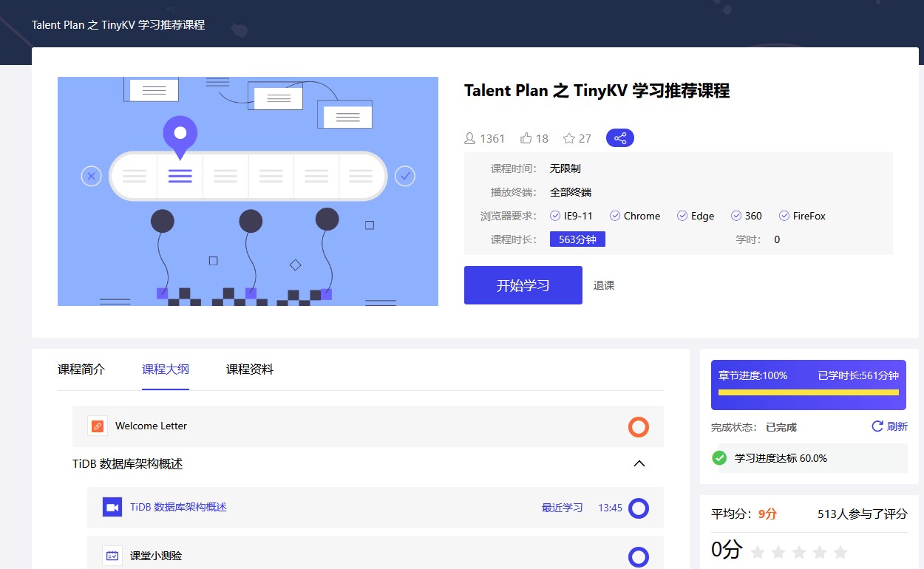Click the 刷新 refresh link
This screenshot has width=924, height=569.
tap(897, 426)
